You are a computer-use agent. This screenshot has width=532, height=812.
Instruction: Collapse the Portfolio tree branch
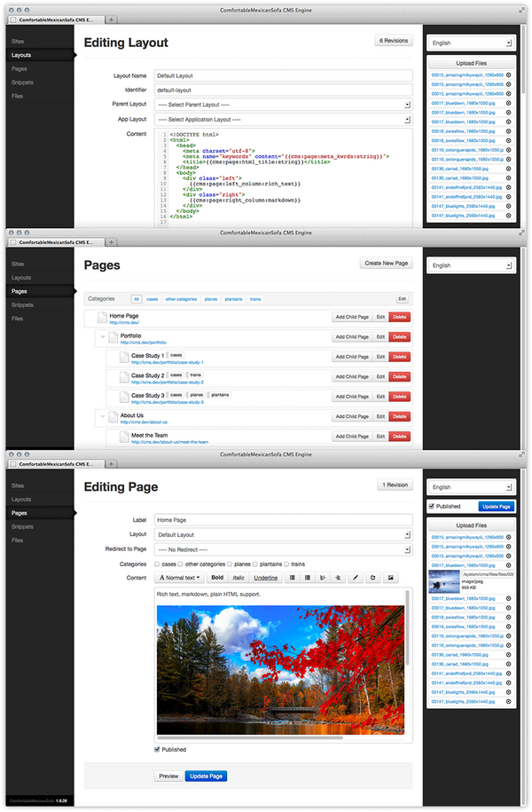(103, 337)
